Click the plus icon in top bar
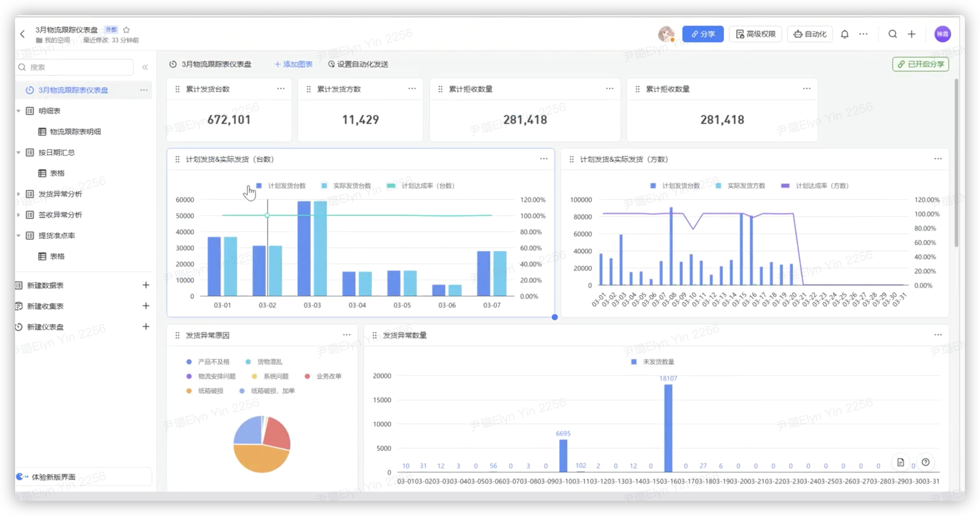The width and height of the screenshot is (980, 516). (x=912, y=34)
